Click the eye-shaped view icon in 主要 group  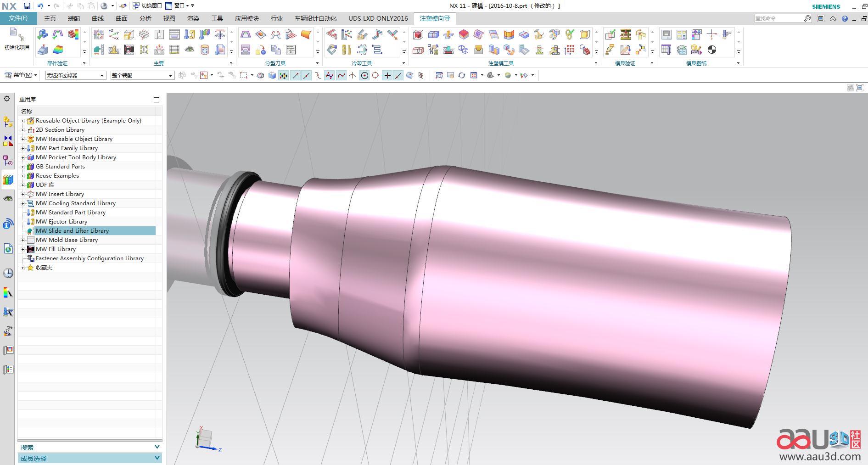(189, 50)
